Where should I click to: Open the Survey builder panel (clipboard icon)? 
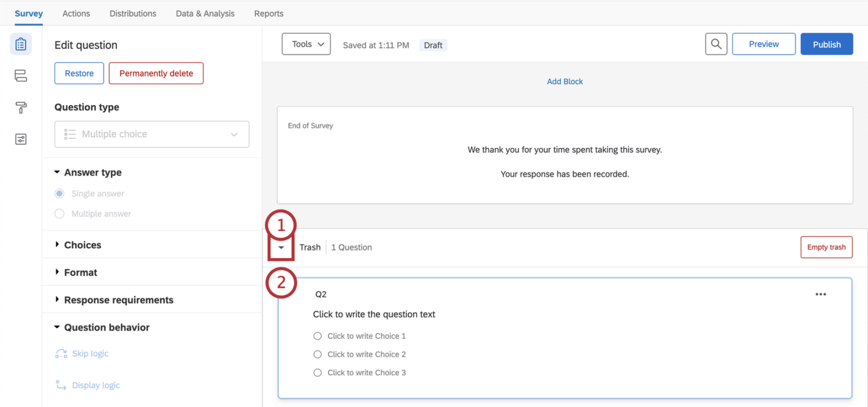coord(20,43)
